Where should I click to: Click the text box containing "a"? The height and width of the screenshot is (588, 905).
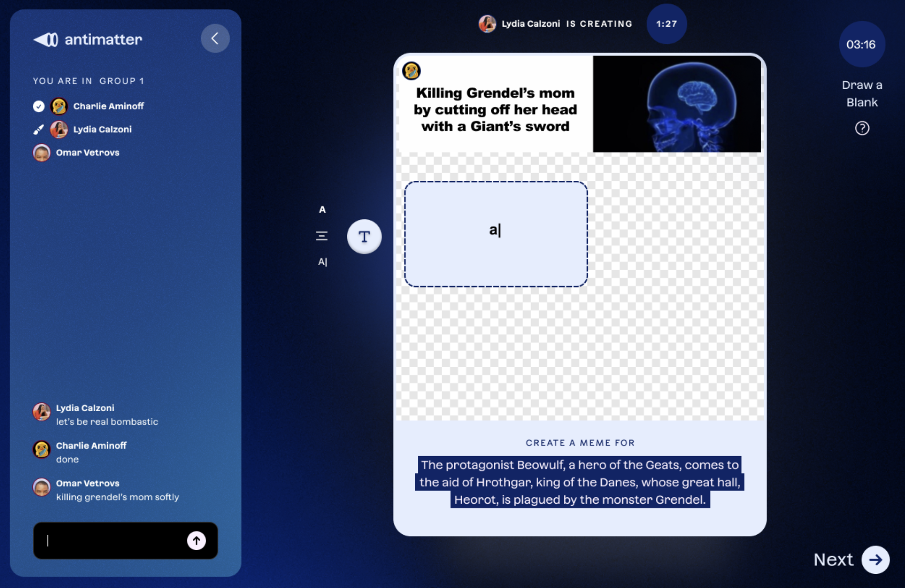pyautogui.click(x=496, y=234)
